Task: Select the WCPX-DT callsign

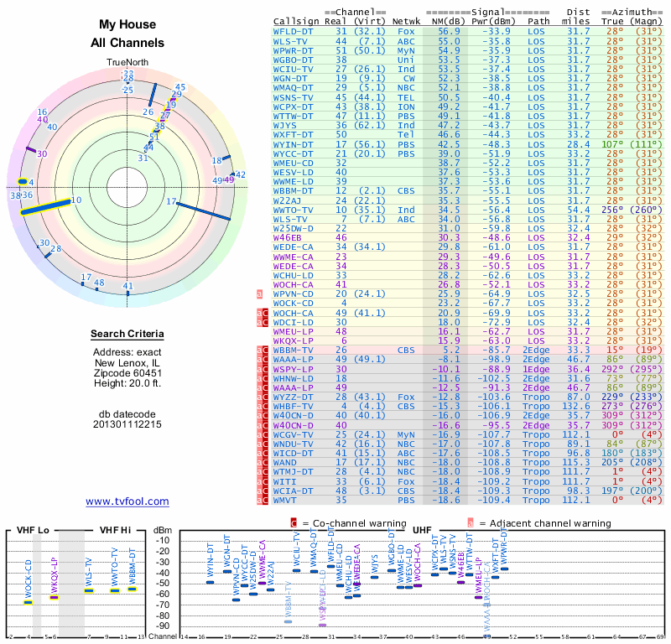Action: 293,107
